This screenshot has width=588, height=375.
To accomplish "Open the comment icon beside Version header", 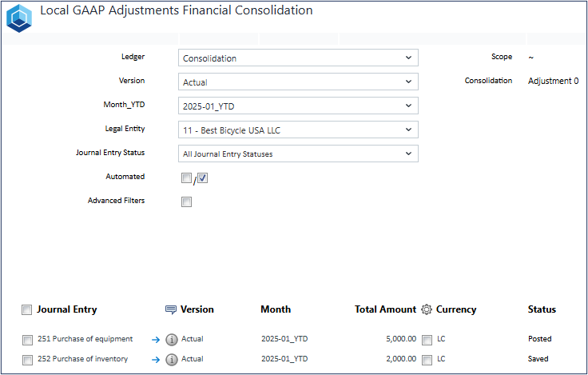I will [x=171, y=309].
